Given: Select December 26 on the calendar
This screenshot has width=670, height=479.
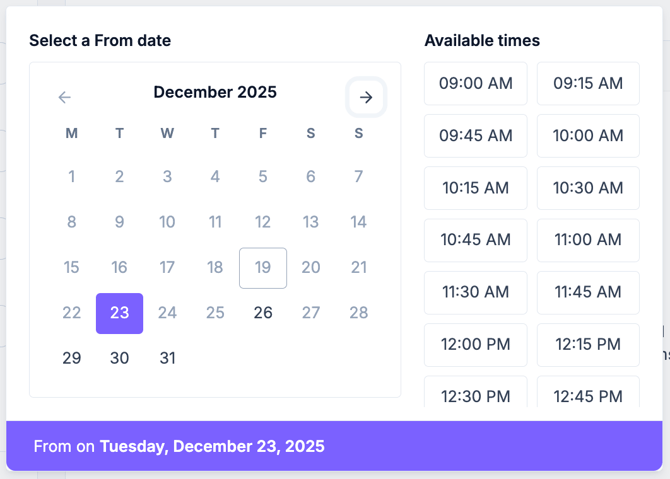Looking at the screenshot, I should point(263,313).
